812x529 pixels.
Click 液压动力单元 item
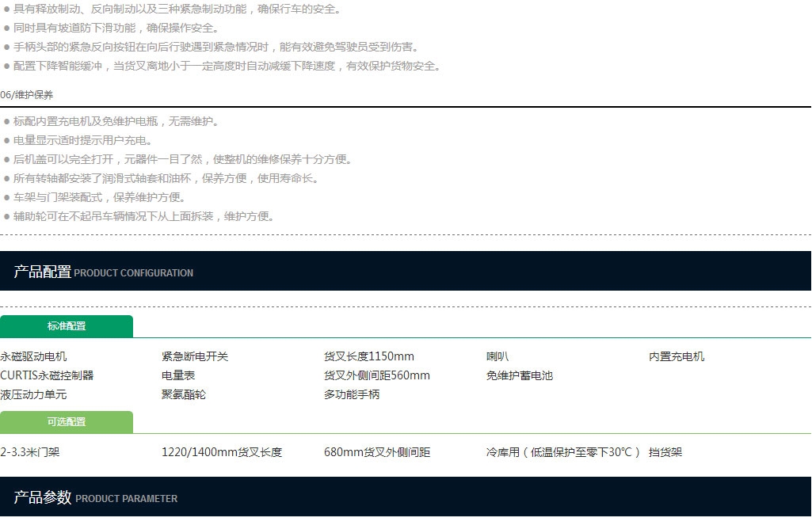tap(33, 395)
